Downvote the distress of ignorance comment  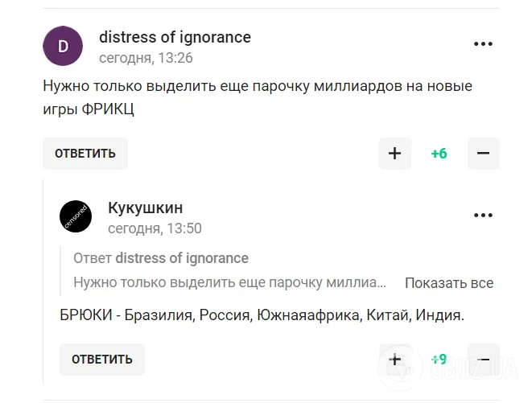tap(483, 154)
